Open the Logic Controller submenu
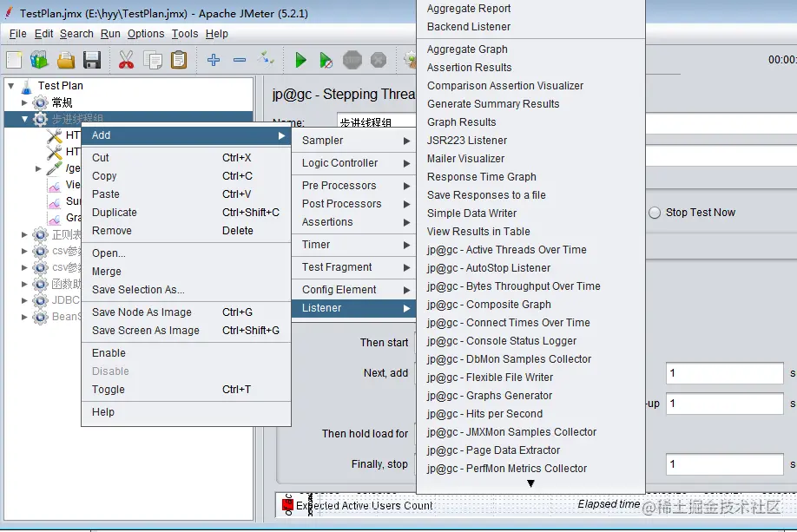 354,163
